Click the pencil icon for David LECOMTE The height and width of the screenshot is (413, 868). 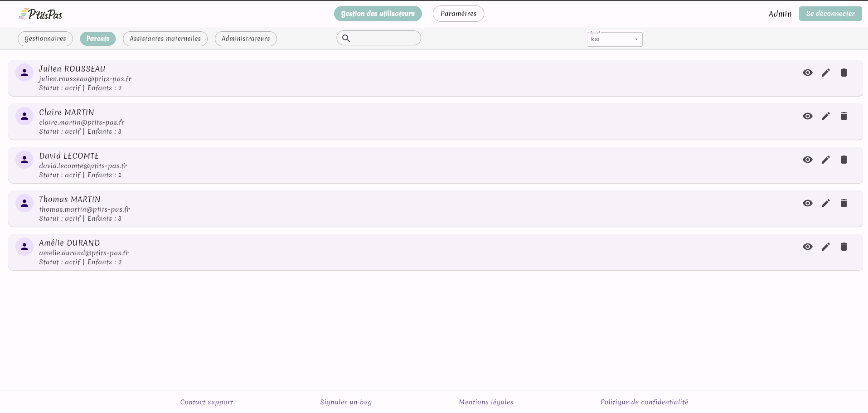pos(825,160)
